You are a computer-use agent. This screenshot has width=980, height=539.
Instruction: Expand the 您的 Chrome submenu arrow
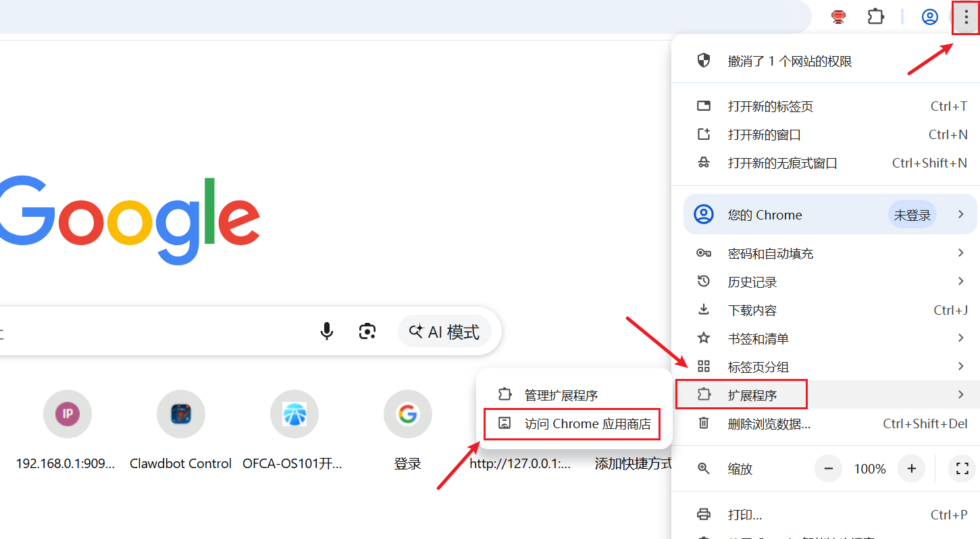point(960,214)
